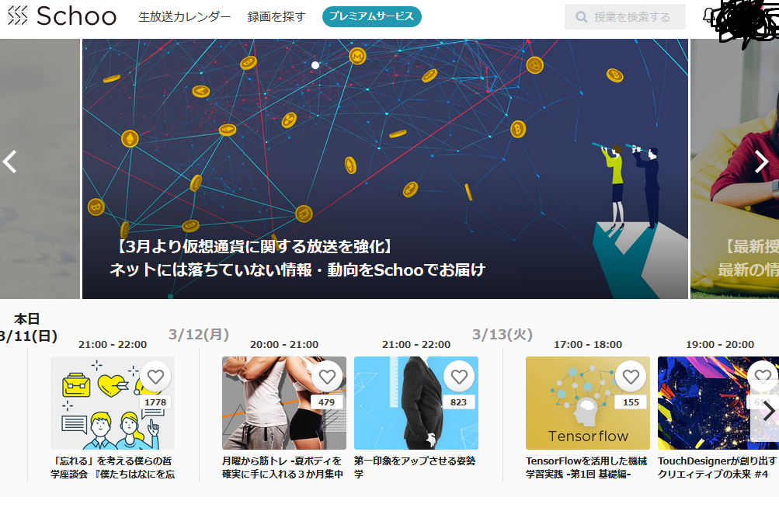Image resolution: width=779 pixels, height=532 pixels.
Task: Open the 月曜から筋トレ class thumbnail
Action: (x=284, y=403)
